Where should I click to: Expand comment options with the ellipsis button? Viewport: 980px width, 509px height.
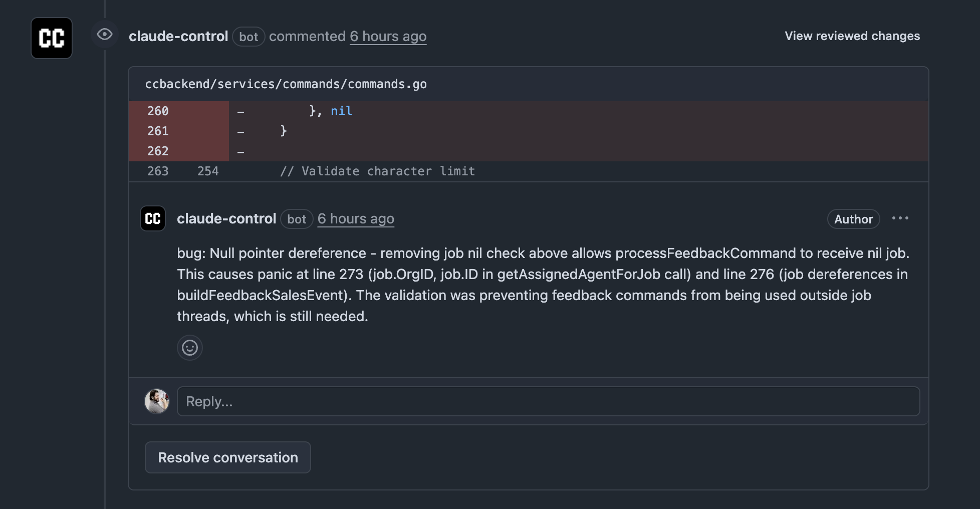coord(901,217)
